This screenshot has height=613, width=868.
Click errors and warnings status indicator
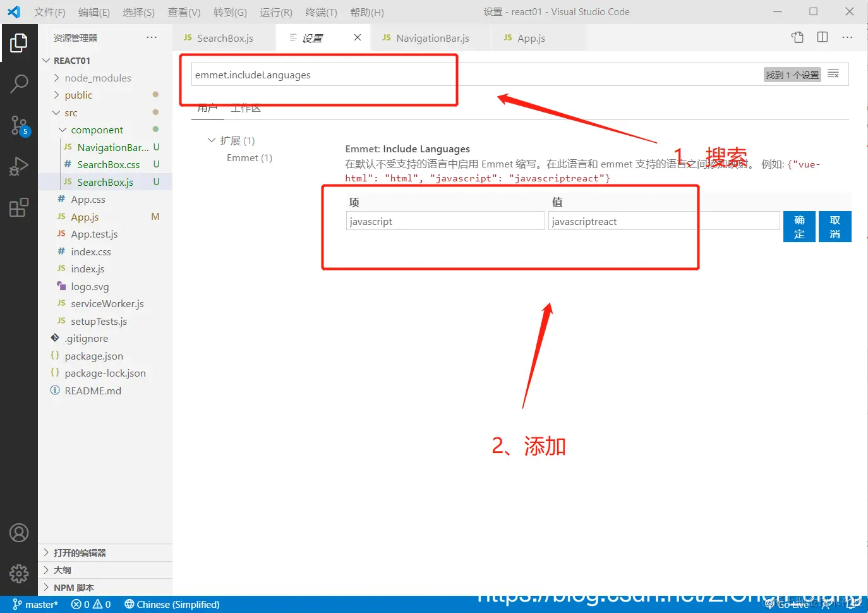point(91,604)
